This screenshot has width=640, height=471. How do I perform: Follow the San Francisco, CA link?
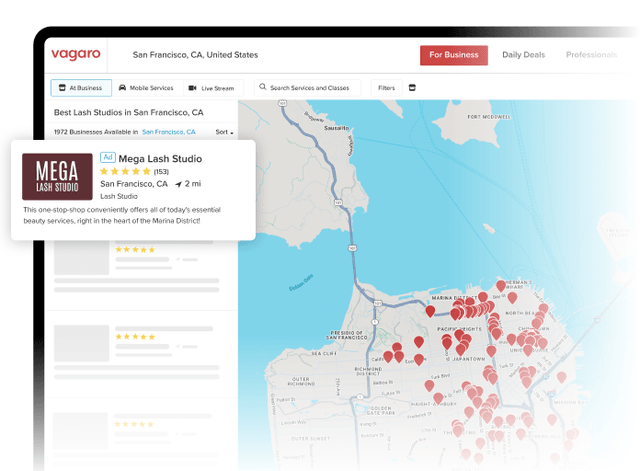(x=169, y=132)
